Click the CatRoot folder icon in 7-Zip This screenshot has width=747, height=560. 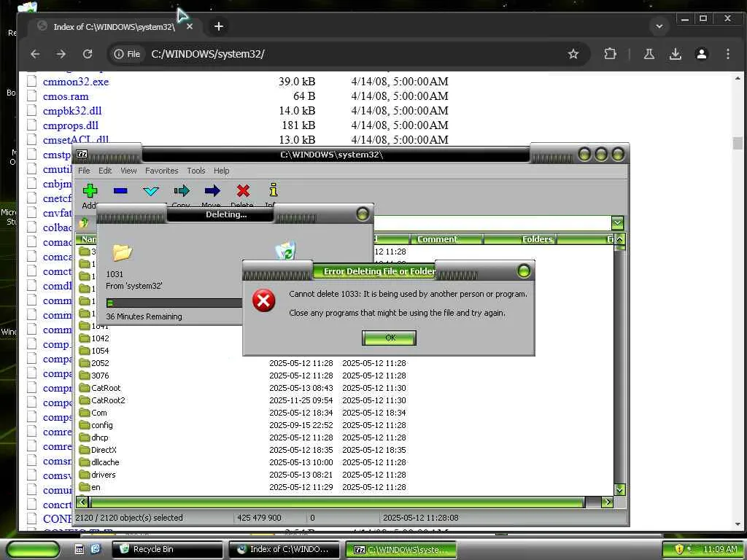(x=85, y=388)
